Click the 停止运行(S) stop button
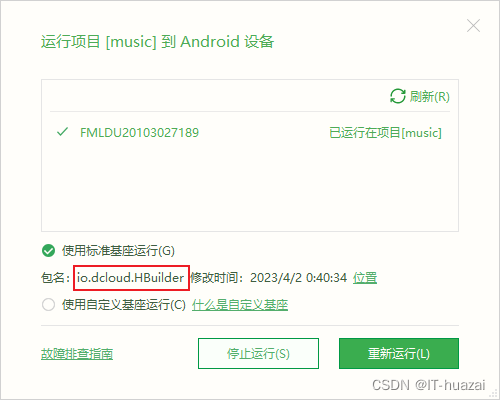Viewport: 500px width, 400px height. point(258,353)
